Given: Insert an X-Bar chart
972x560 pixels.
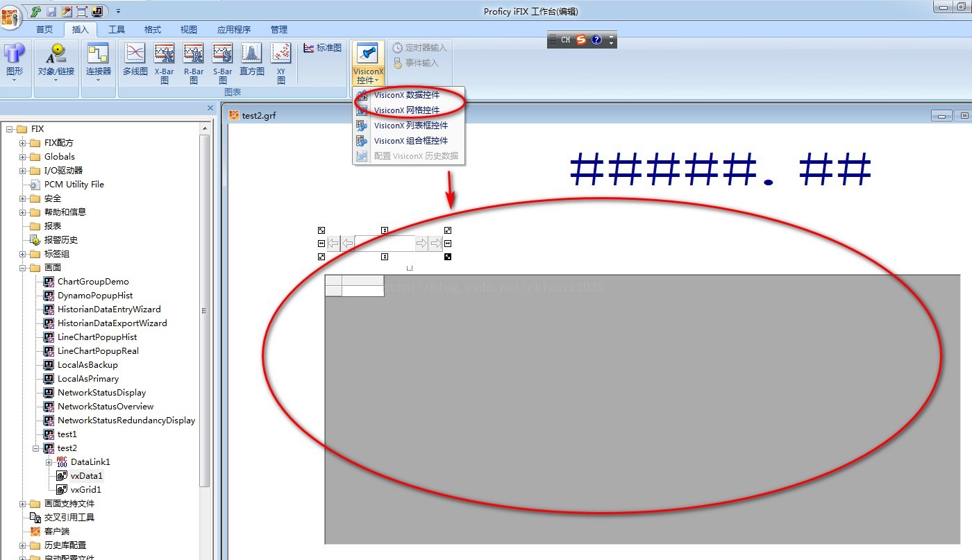Looking at the screenshot, I should click(x=165, y=63).
